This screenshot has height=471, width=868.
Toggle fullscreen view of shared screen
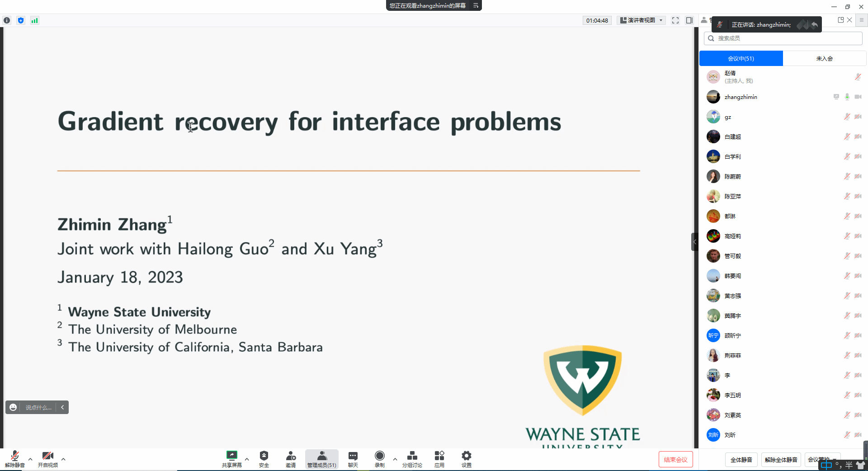[675, 20]
